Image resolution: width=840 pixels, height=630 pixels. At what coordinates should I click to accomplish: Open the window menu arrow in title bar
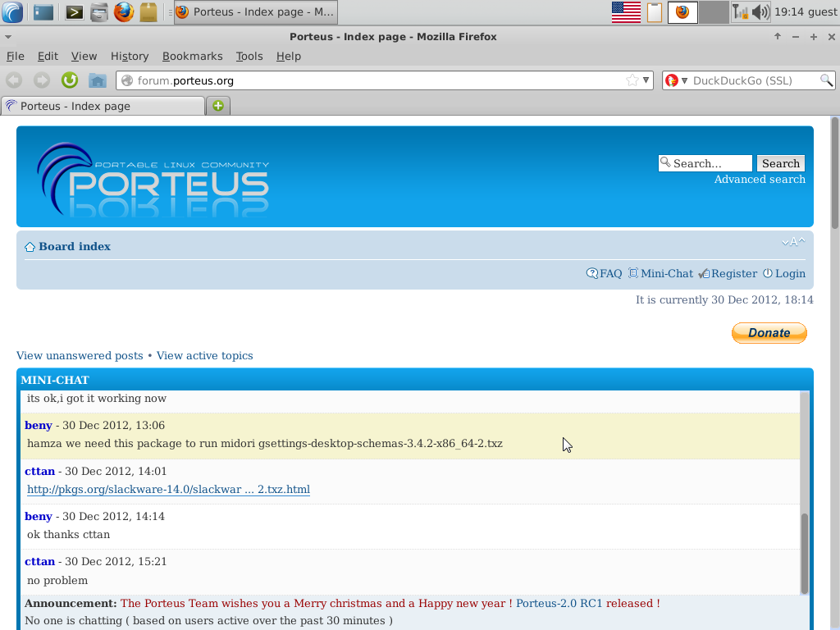coord(8,37)
